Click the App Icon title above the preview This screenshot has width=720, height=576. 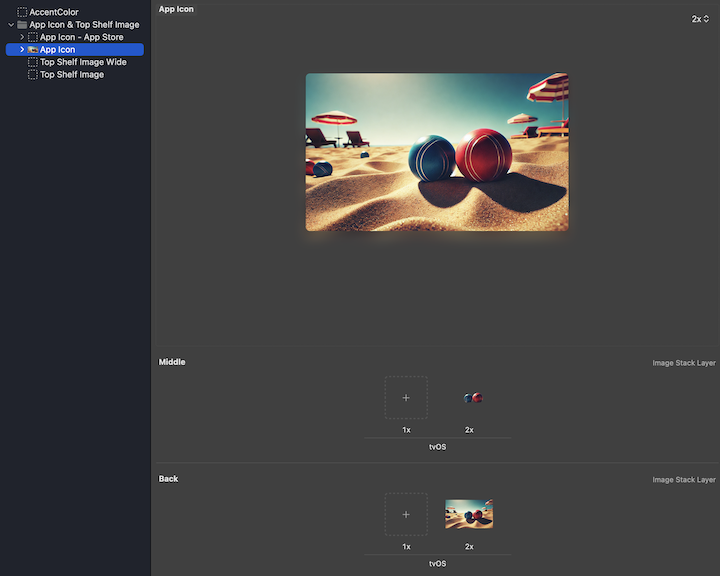pyautogui.click(x=176, y=9)
